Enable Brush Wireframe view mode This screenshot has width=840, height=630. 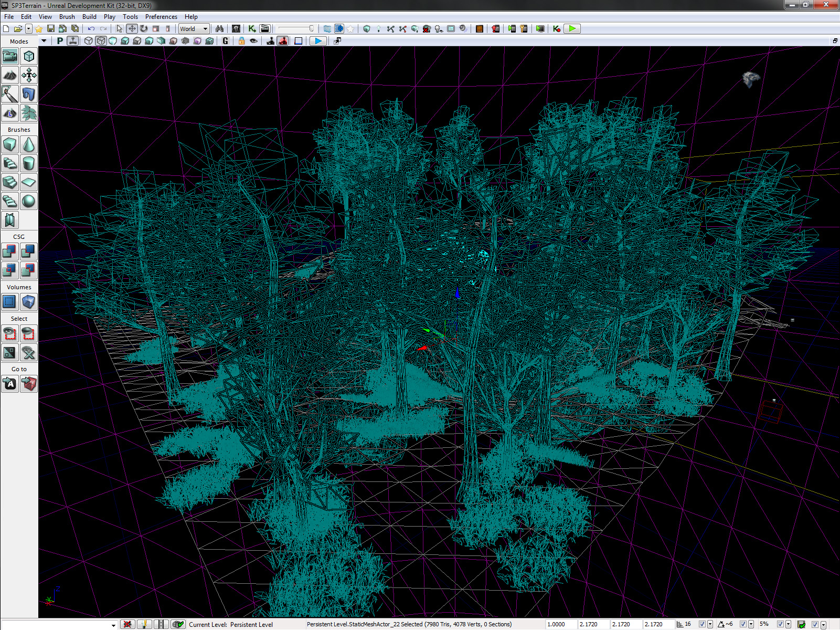pos(89,41)
